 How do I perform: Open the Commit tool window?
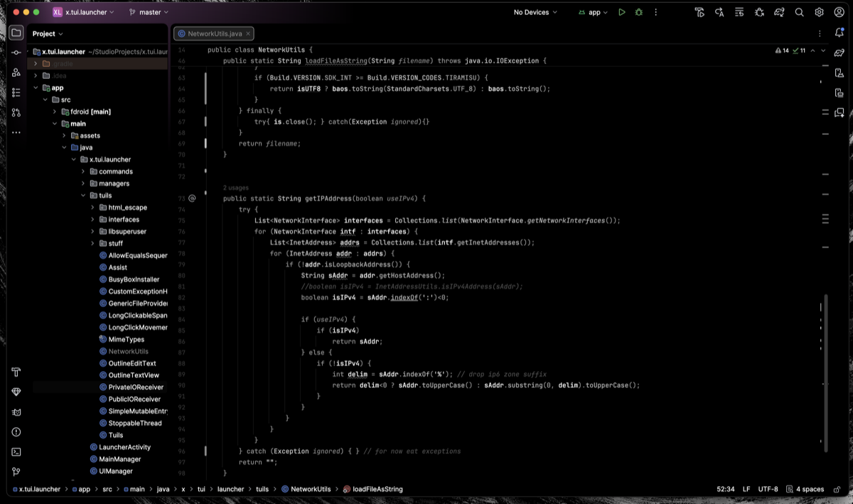16,53
